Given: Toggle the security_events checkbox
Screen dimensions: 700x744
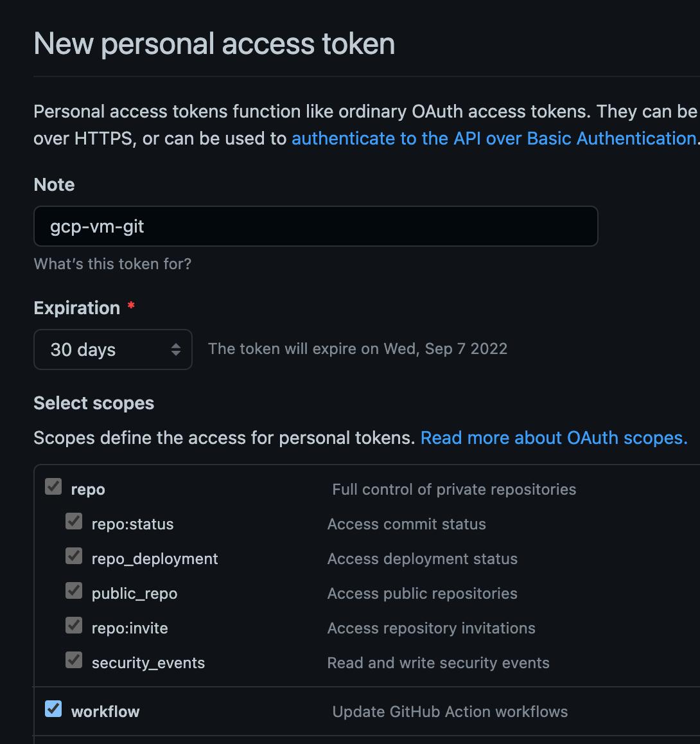Looking at the screenshot, I should click(74, 660).
